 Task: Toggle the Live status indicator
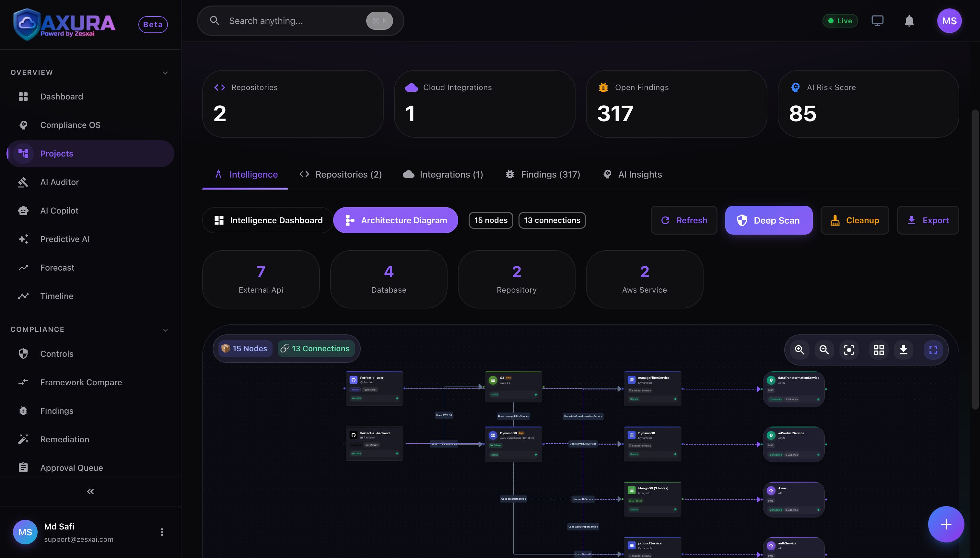click(840, 21)
